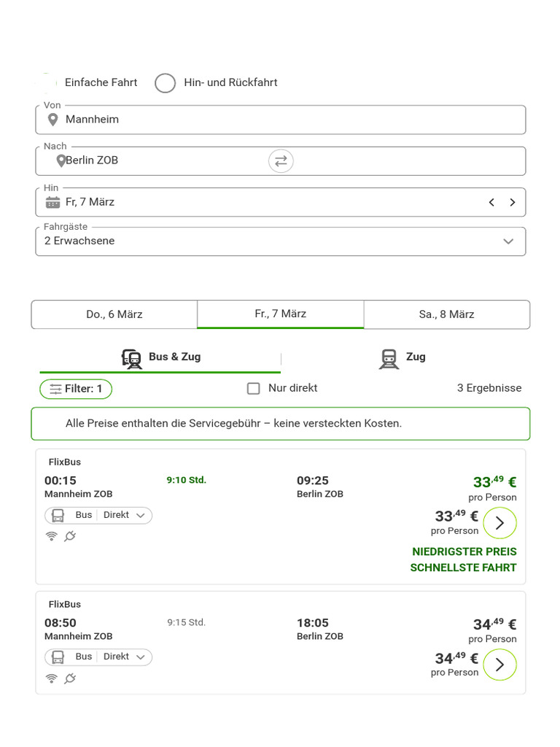Click the calendar icon in Hin field

(52, 202)
